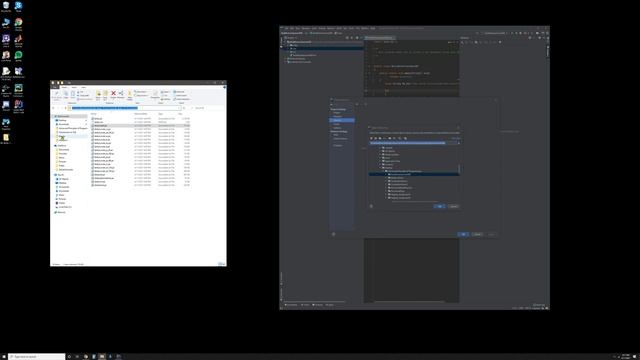Click the help icon at file chooser bottom-left

(x=371, y=206)
